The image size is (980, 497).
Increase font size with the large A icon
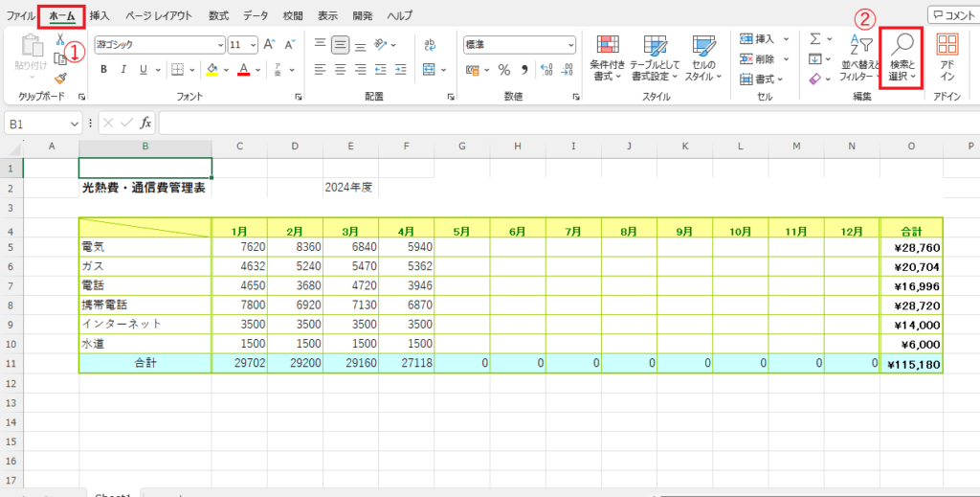[x=269, y=44]
